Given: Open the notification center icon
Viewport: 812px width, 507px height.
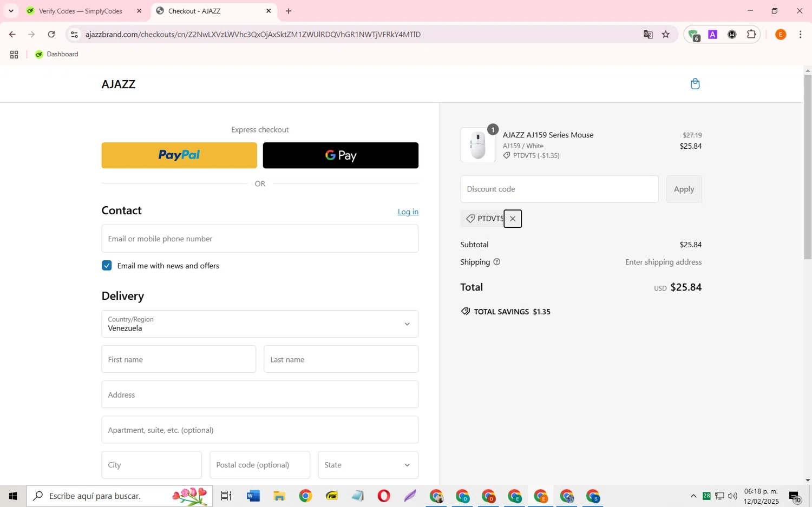Looking at the screenshot, I should tap(795, 496).
